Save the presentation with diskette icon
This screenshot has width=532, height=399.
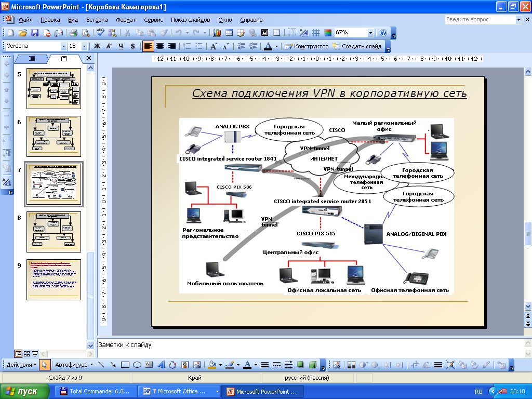tap(35, 33)
